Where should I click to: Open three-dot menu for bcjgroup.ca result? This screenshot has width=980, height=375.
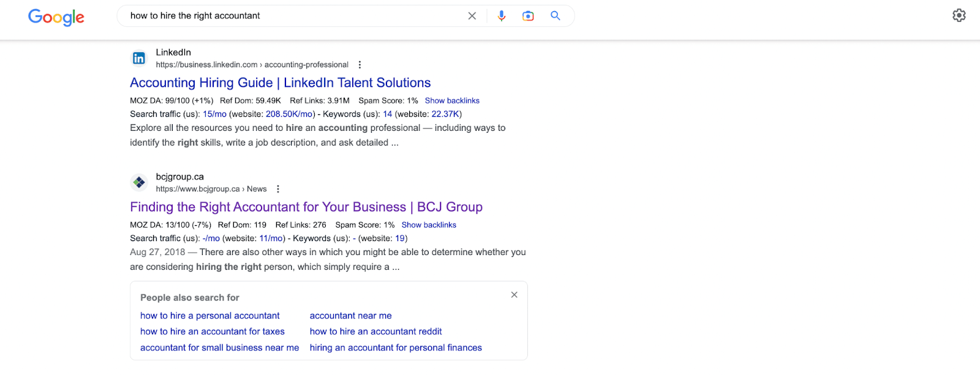(x=278, y=189)
